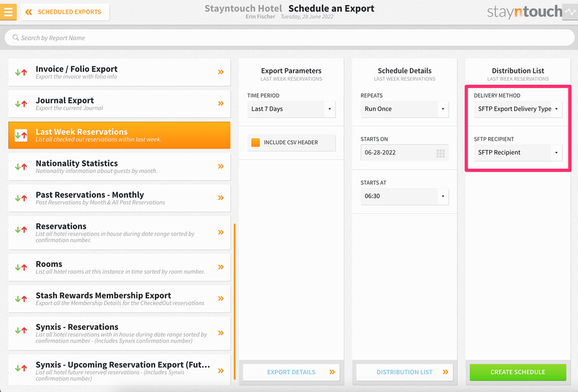The image size is (578, 392).
Task: Select the Invoice / Folio Export report
Action: point(119,72)
